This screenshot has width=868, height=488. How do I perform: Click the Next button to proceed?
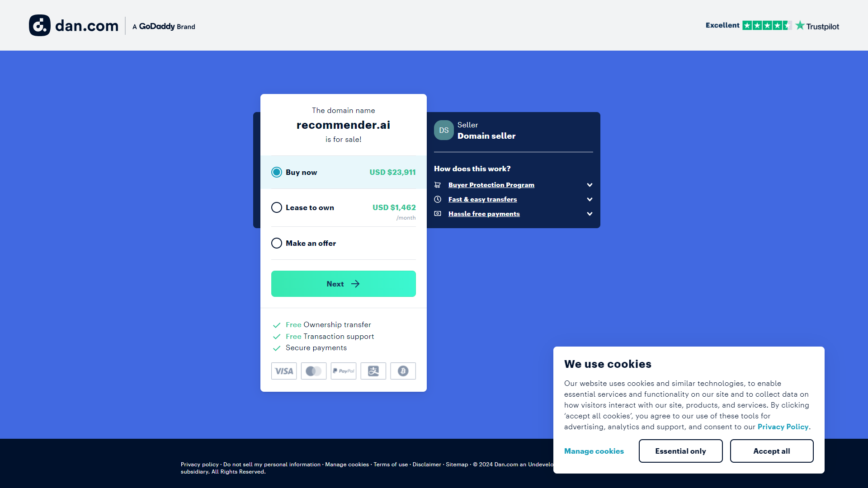344,284
